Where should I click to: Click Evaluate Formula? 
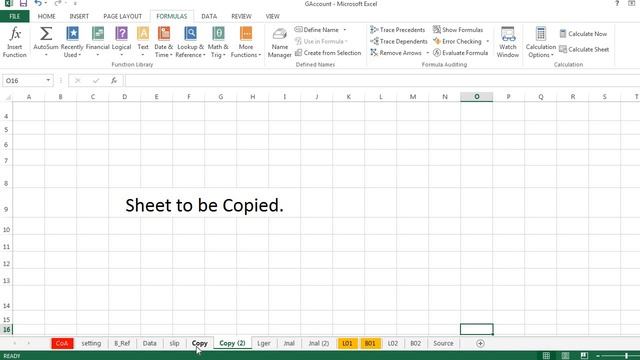click(x=460, y=53)
